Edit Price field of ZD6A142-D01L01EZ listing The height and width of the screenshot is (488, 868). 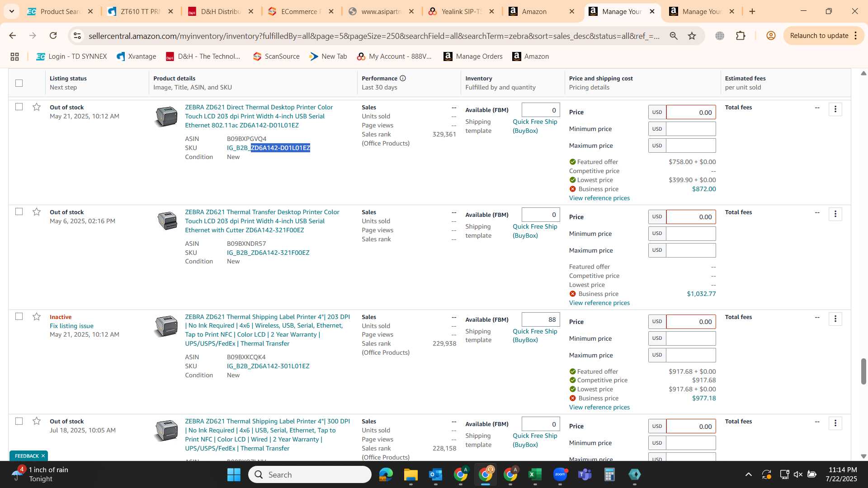[x=691, y=112]
